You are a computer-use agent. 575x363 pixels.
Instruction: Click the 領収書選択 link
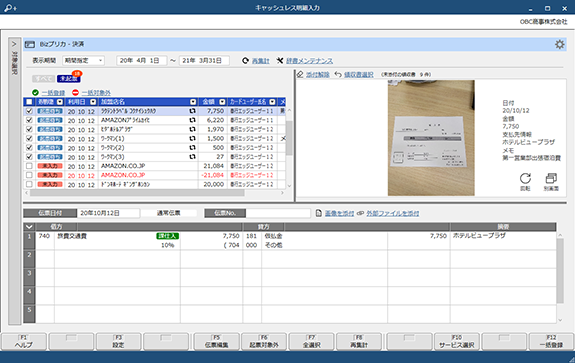click(x=359, y=74)
